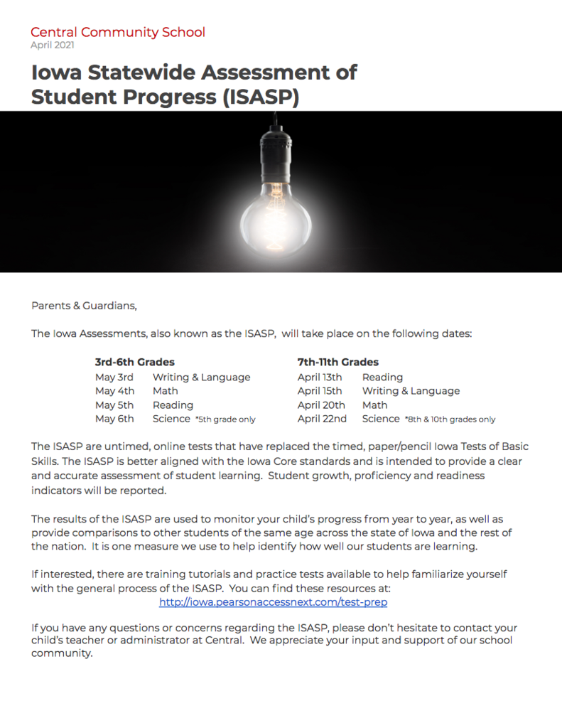Select the April 20th Math entry
Screen dimensions: 562x728
(x=342, y=405)
